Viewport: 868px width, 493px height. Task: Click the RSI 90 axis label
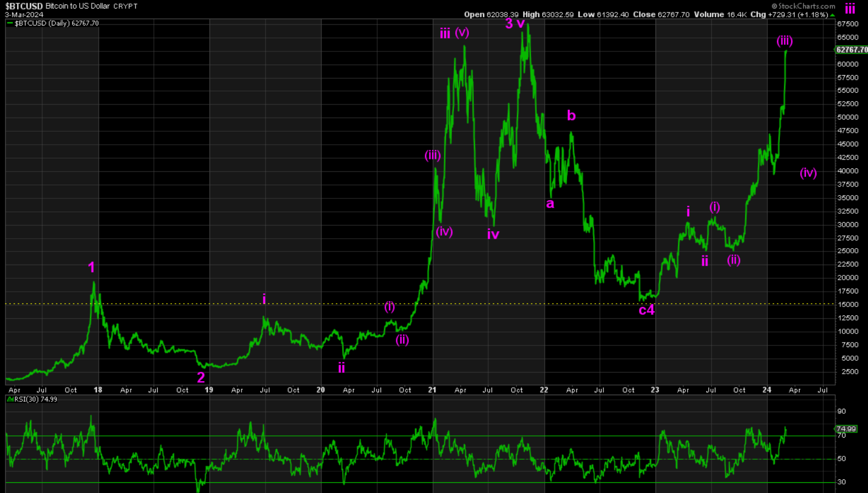click(841, 412)
